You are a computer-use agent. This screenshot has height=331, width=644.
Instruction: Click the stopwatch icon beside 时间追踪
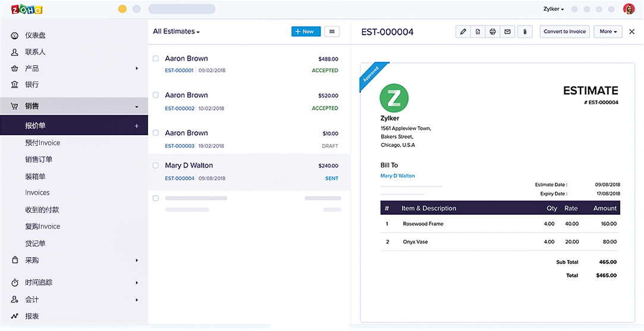pyautogui.click(x=15, y=282)
